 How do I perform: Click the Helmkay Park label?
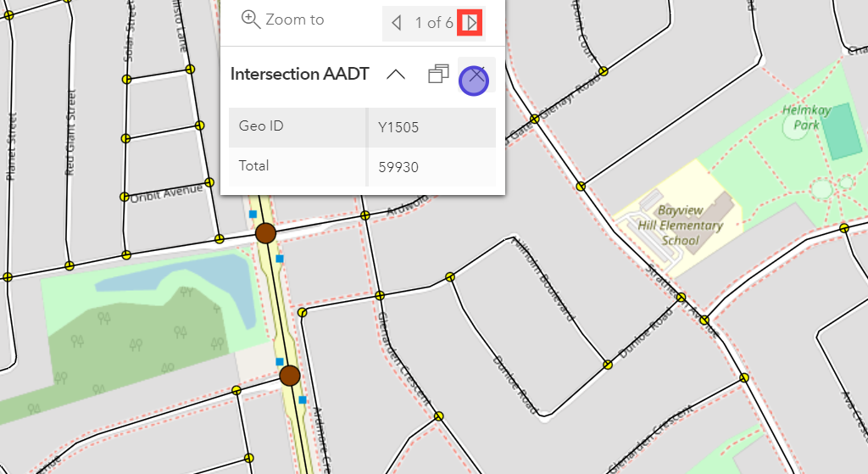click(800, 117)
